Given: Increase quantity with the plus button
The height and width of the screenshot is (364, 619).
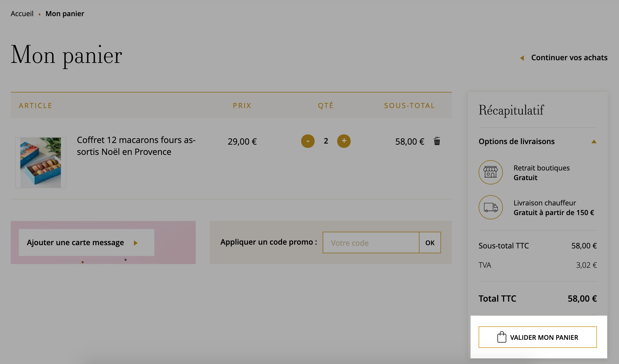Looking at the screenshot, I should (x=344, y=141).
